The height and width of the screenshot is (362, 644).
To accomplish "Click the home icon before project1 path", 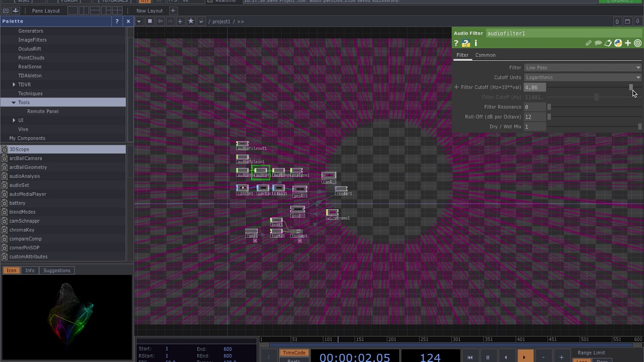I will 201,21.
